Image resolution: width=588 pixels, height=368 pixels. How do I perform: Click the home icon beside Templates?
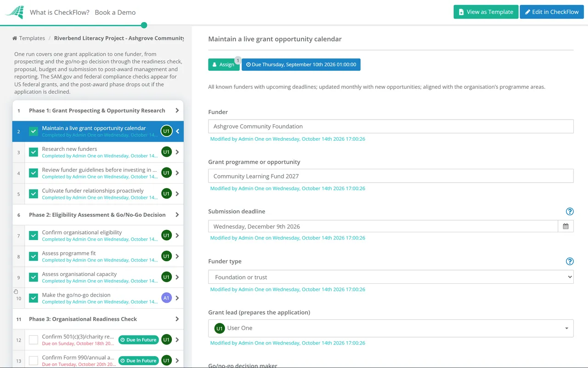tap(15, 38)
